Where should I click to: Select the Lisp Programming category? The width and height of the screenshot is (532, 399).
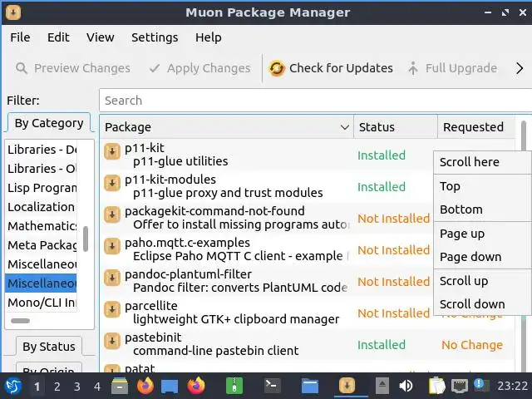coord(41,188)
